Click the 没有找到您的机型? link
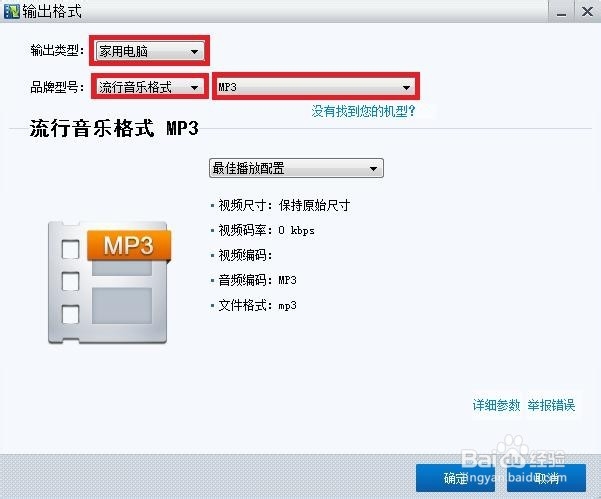The image size is (601, 499). [363, 112]
